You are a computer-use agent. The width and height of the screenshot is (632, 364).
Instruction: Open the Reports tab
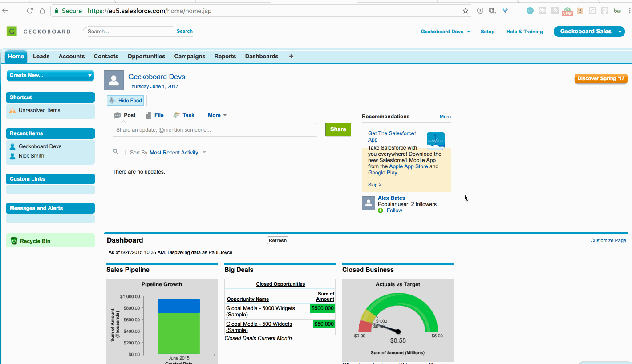point(225,57)
